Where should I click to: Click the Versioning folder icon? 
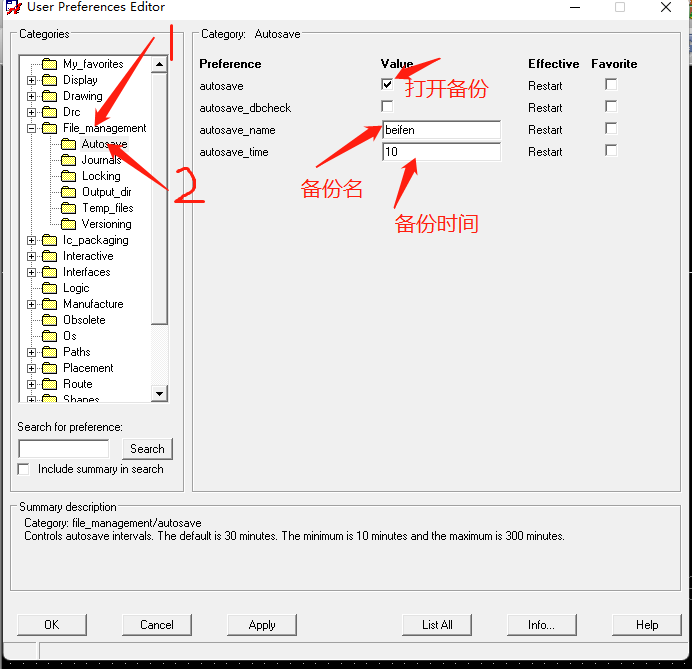click(x=68, y=224)
